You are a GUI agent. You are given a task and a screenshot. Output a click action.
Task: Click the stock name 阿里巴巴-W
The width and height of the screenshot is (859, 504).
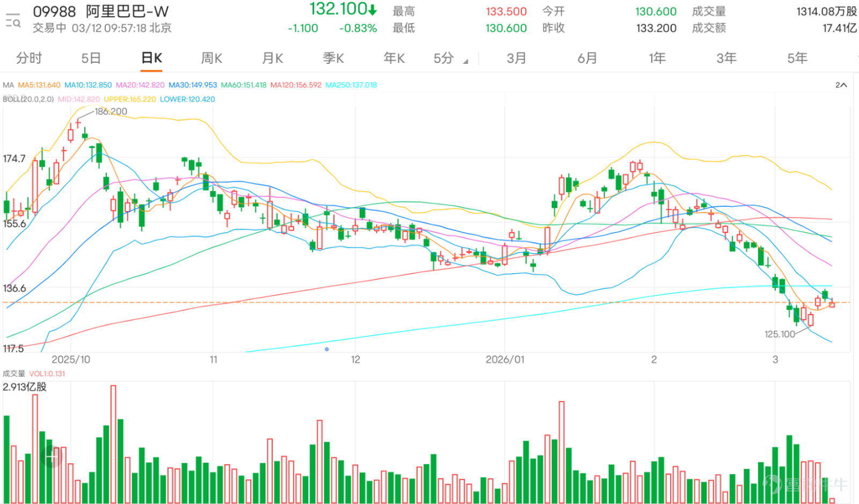click(x=127, y=11)
